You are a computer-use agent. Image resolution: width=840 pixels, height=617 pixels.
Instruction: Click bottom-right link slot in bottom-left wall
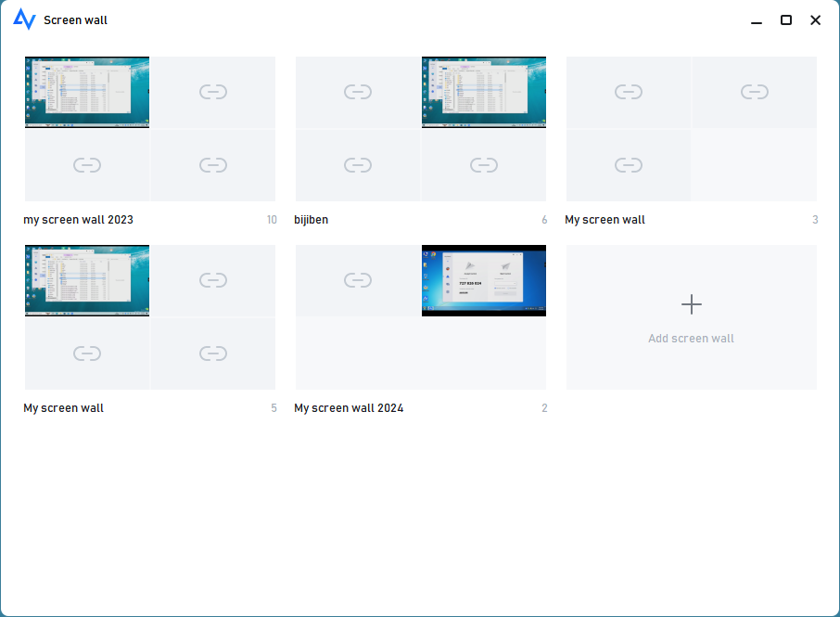[213, 353]
